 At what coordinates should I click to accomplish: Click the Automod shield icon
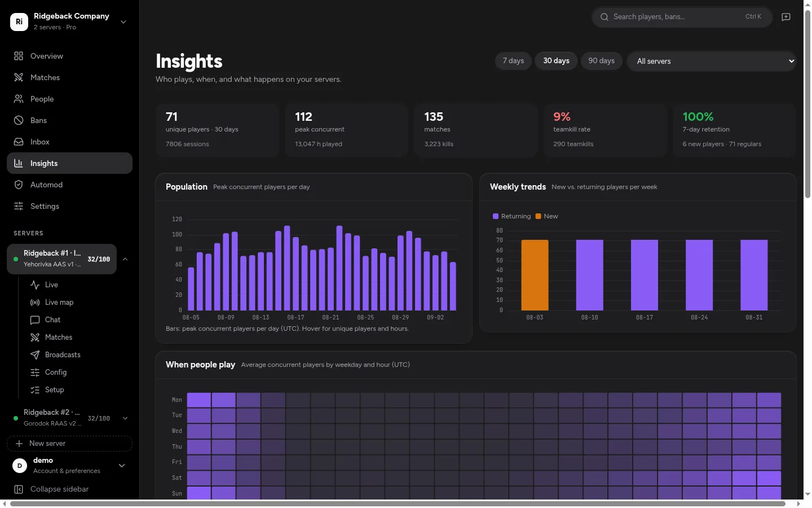[x=19, y=185]
